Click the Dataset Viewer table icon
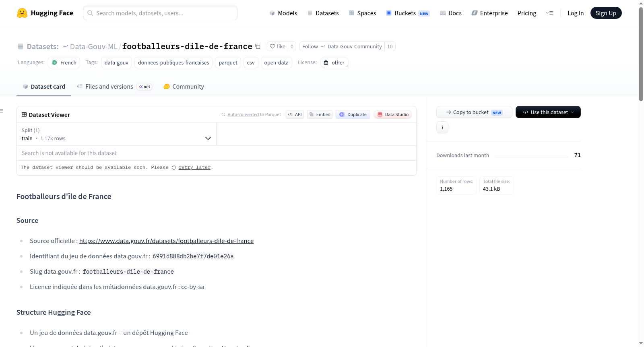This screenshot has height=347, width=644. (x=24, y=115)
